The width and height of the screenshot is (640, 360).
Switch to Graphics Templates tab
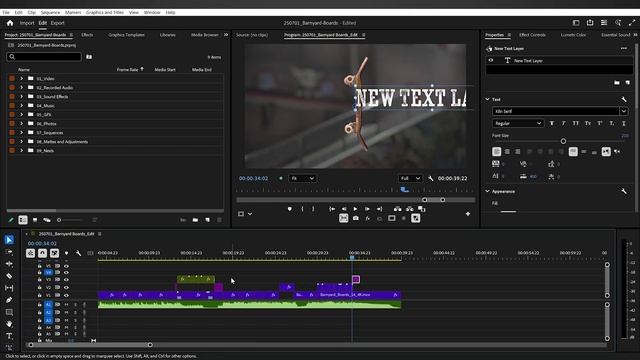[x=127, y=35]
